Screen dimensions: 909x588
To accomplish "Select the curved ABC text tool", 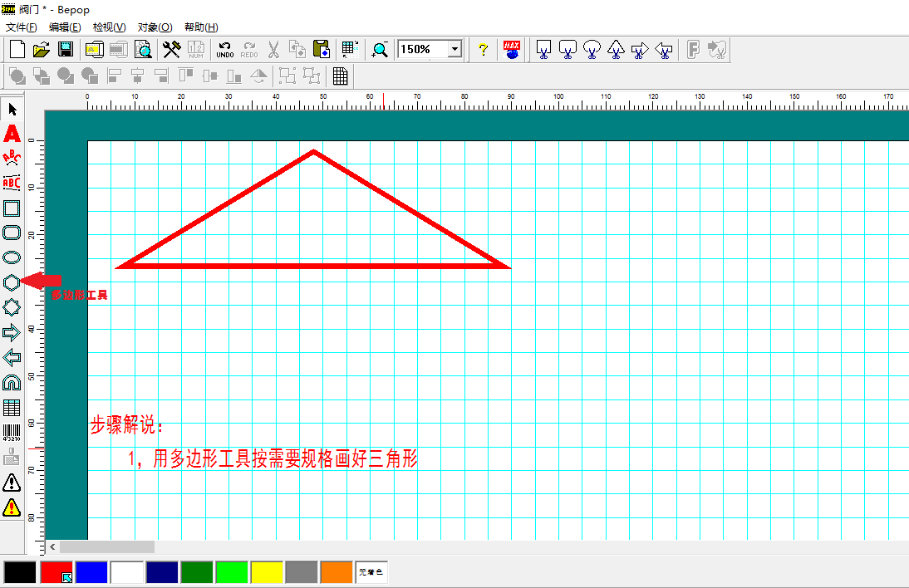I will tap(12, 158).
